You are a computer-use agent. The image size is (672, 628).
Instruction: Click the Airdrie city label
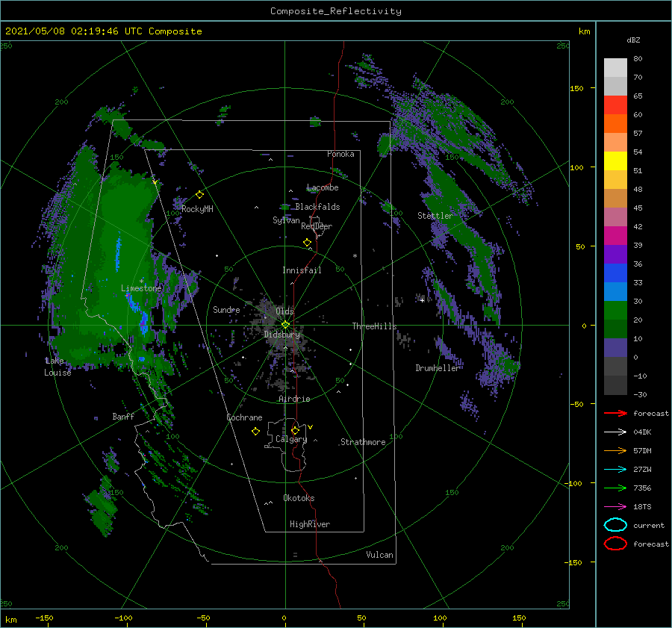(294, 399)
